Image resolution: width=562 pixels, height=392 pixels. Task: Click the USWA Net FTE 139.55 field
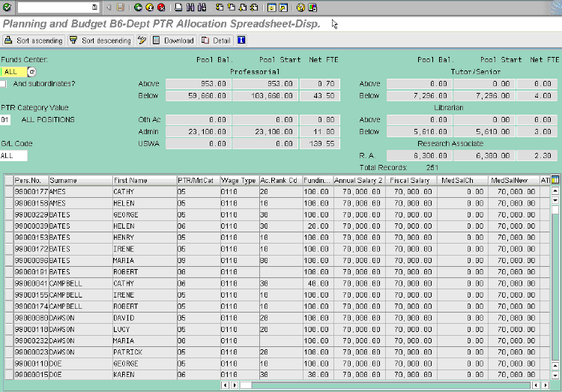click(x=320, y=144)
